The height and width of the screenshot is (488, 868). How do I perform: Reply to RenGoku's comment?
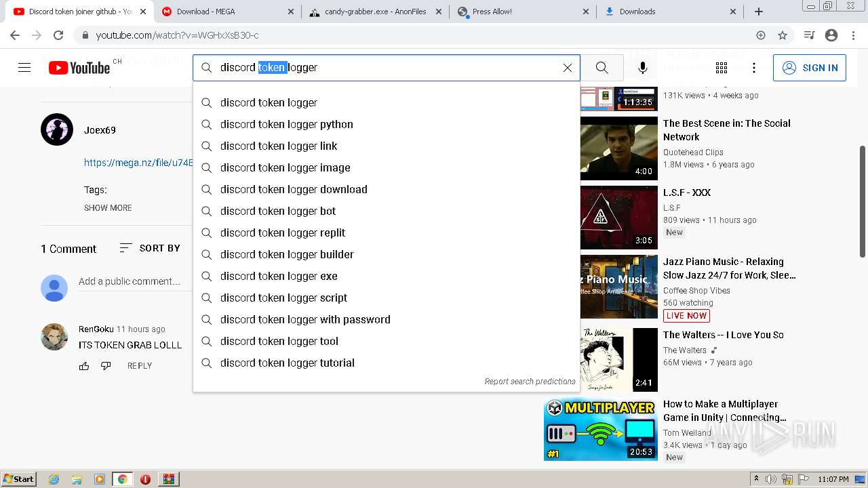click(x=140, y=366)
